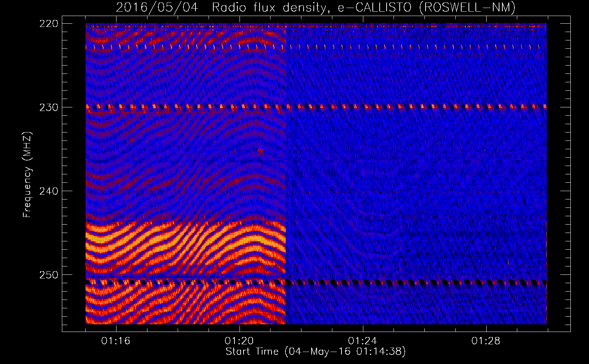This screenshot has height=364, width=589.
Task: Click the 01:24 time tick label
Action: point(363,341)
